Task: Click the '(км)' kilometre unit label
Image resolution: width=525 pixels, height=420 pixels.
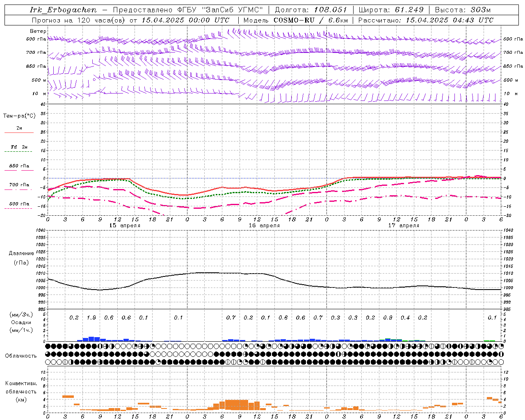Action: pyautogui.click(x=21, y=399)
